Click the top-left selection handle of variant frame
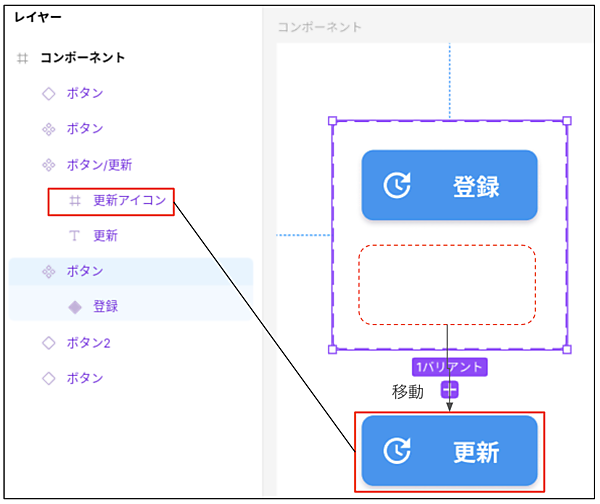 pos(333,121)
